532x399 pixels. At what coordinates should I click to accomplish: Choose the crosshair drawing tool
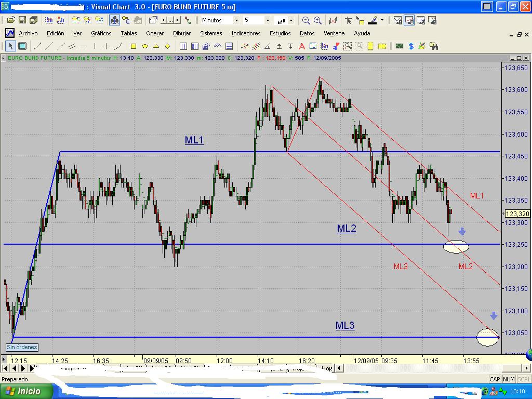107,46
